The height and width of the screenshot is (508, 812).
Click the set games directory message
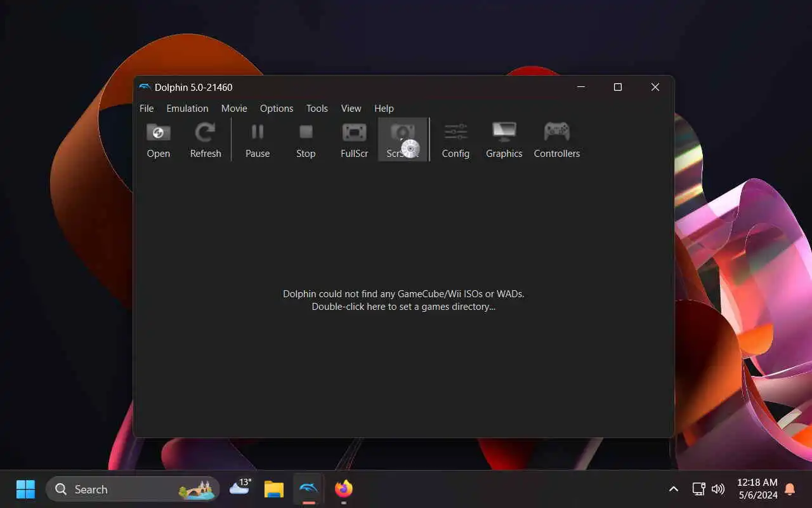click(403, 300)
